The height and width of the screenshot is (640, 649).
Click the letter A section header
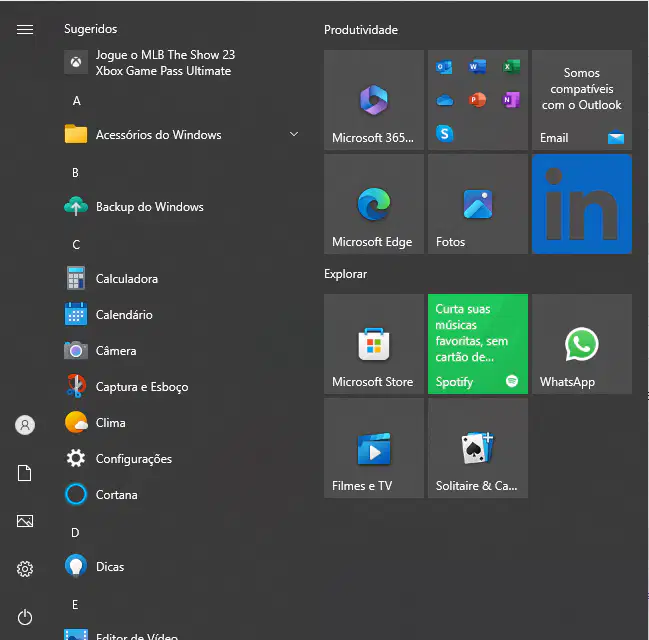77,101
